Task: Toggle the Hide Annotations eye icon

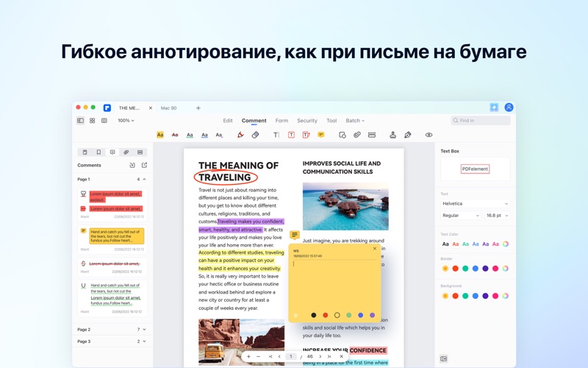Action: [x=429, y=135]
